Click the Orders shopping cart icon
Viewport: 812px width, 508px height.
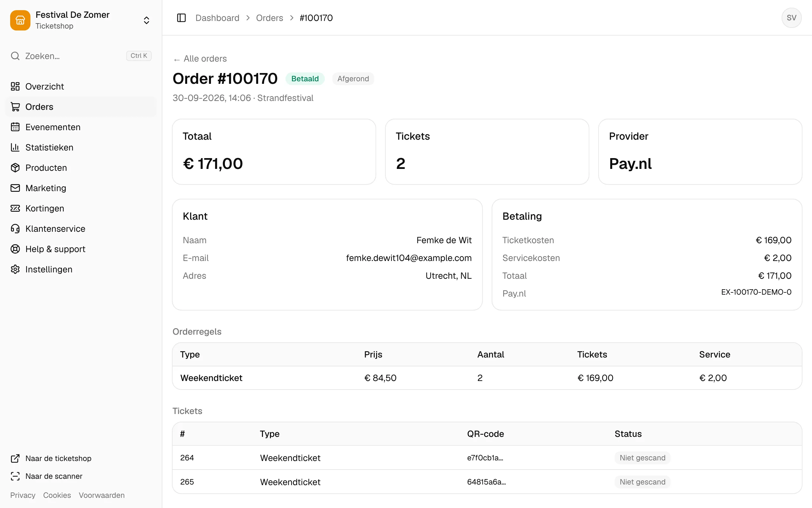coord(15,107)
